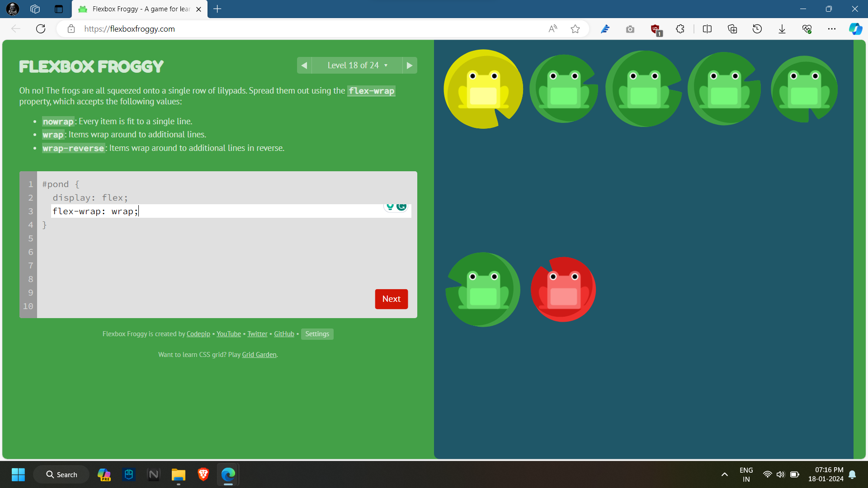
Task: Go to next level arrow
Action: (x=410, y=66)
